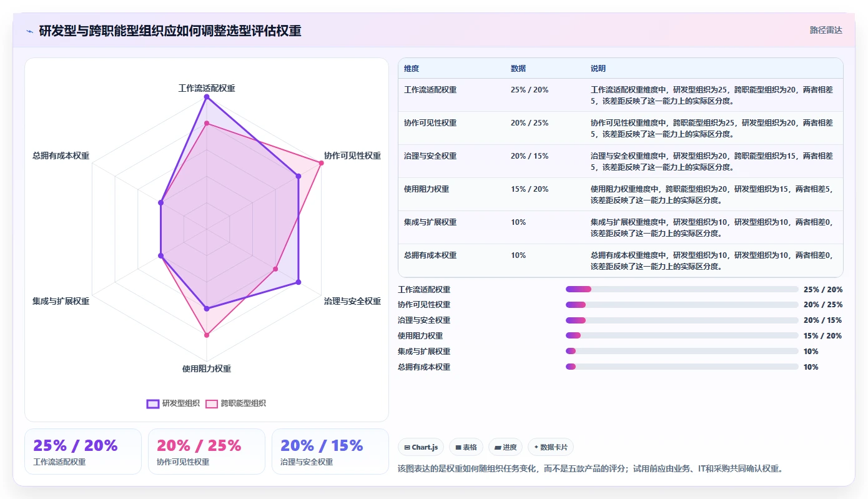Click progress bar for 集成与扩展权重
Image resolution: width=868 pixels, height=499 pixels.
682,351
